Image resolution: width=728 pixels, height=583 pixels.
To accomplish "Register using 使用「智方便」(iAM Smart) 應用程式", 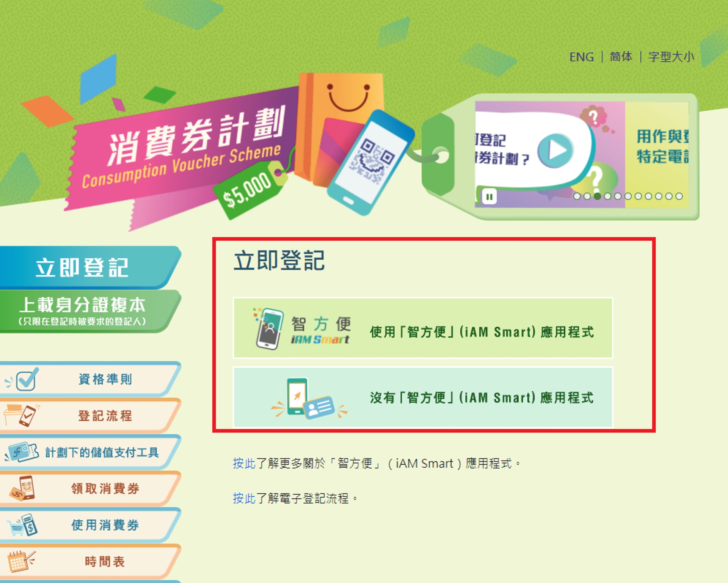I will point(423,328).
